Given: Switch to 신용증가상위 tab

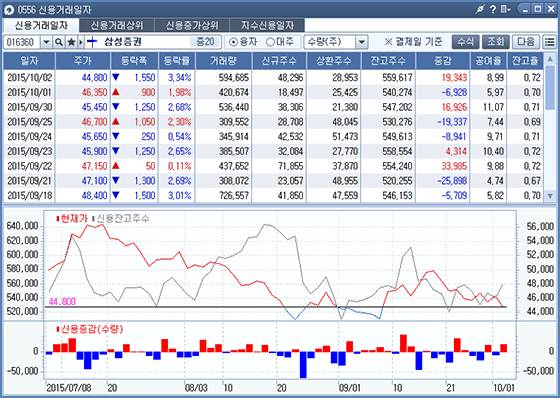Looking at the screenshot, I should pos(192,25).
